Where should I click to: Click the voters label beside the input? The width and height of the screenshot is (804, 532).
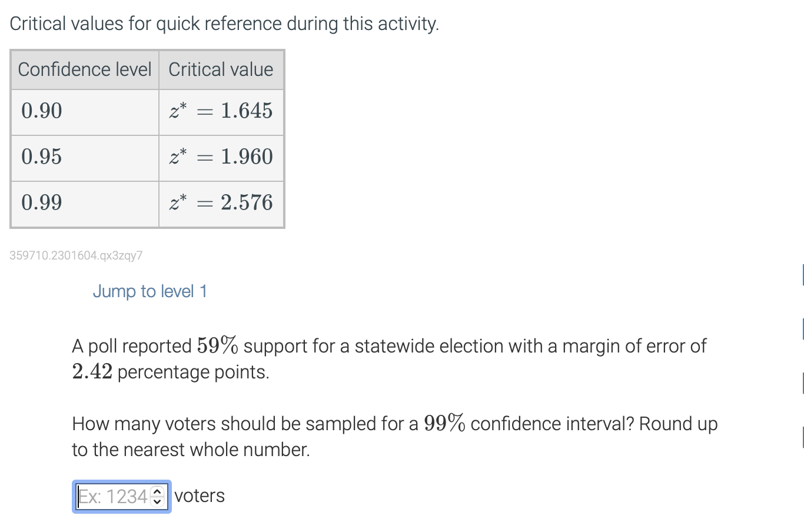click(200, 496)
